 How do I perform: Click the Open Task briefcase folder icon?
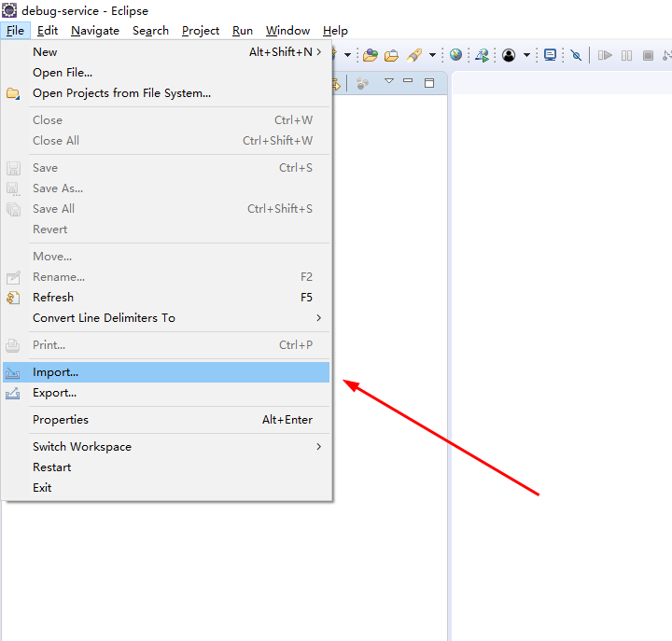pyautogui.click(x=391, y=56)
